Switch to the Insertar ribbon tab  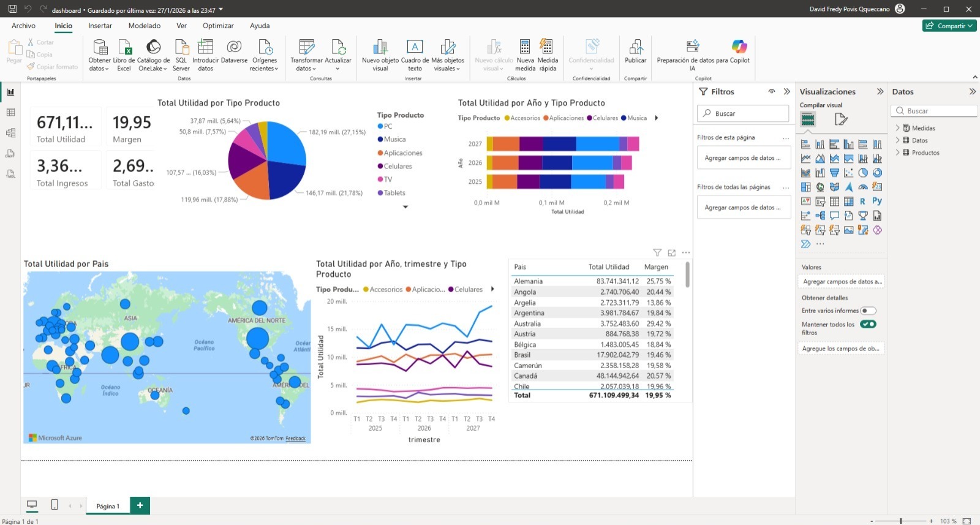click(x=100, y=26)
